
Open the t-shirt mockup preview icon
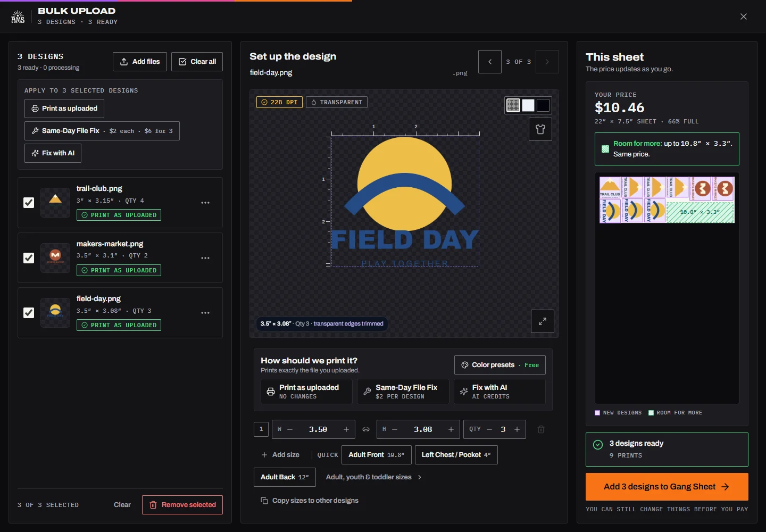540,129
